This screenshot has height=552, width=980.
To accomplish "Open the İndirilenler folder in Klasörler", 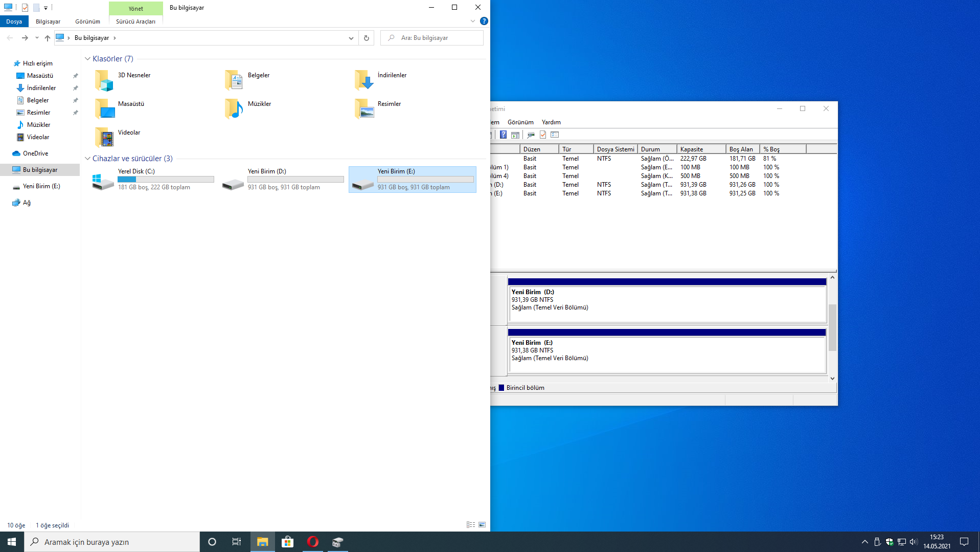I will click(x=381, y=80).
